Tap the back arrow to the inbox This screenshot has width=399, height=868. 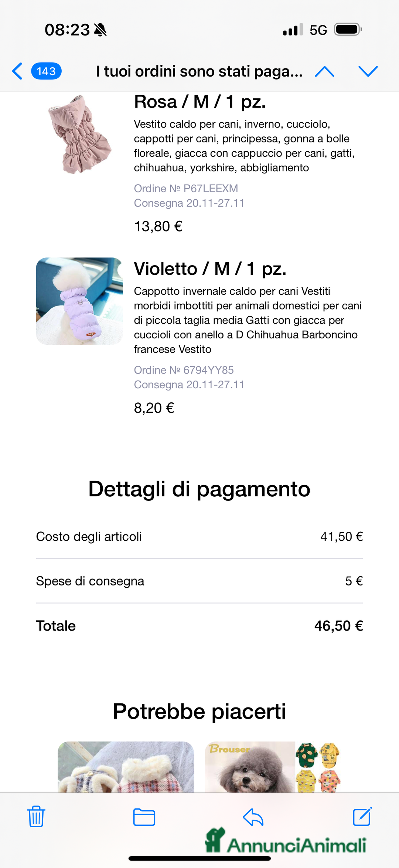click(17, 71)
